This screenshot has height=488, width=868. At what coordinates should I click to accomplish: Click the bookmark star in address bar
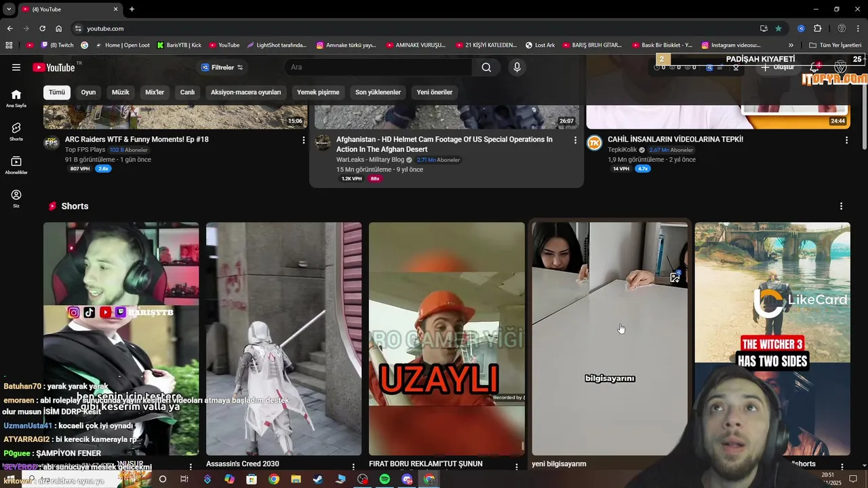pos(778,28)
